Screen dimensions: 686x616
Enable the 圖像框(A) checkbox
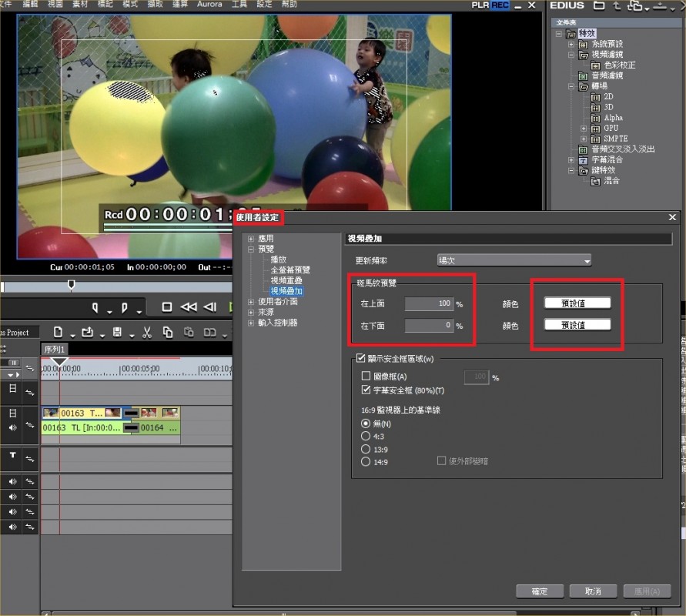[366, 377]
